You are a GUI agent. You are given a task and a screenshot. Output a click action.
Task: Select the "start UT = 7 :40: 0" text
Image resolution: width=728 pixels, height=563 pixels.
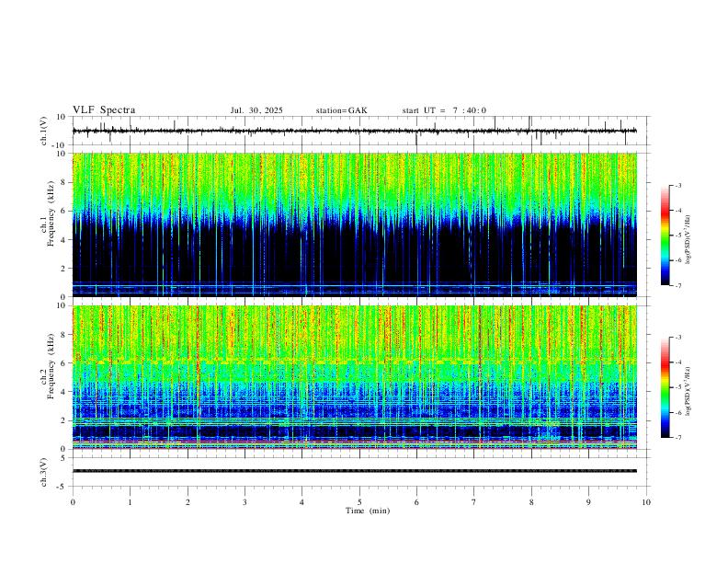click(444, 110)
